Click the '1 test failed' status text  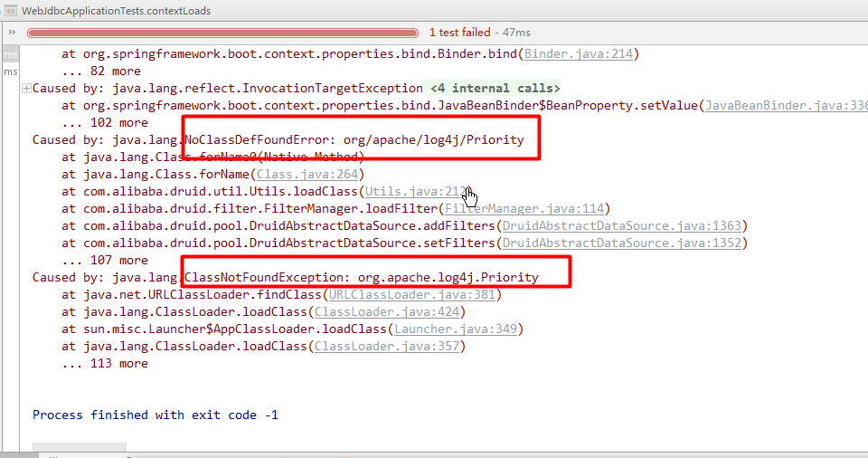pos(459,33)
